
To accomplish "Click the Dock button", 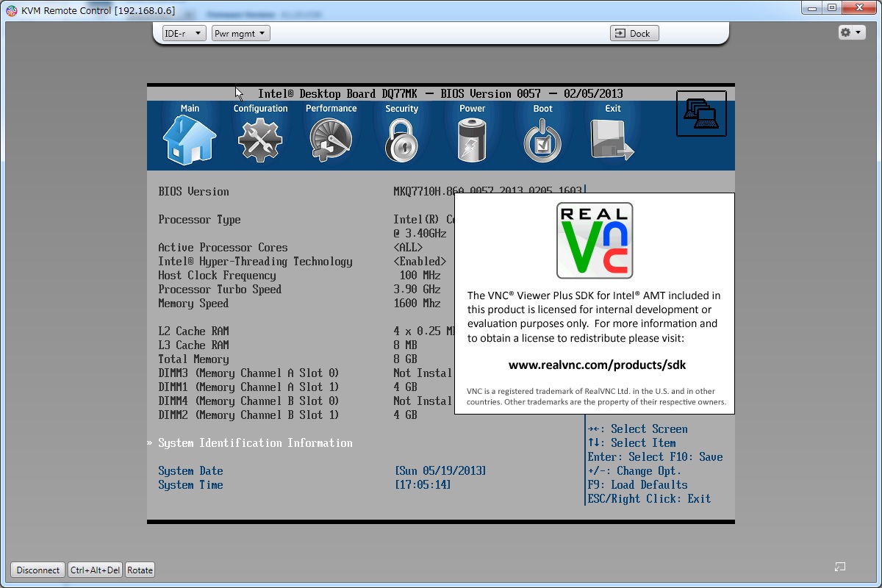I will pyautogui.click(x=634, y=33).
